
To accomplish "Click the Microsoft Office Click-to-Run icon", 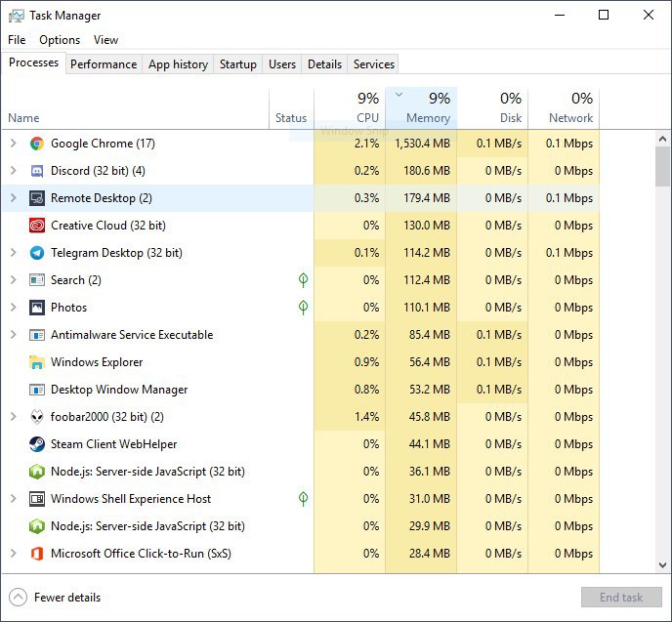I will pos(37,554).
